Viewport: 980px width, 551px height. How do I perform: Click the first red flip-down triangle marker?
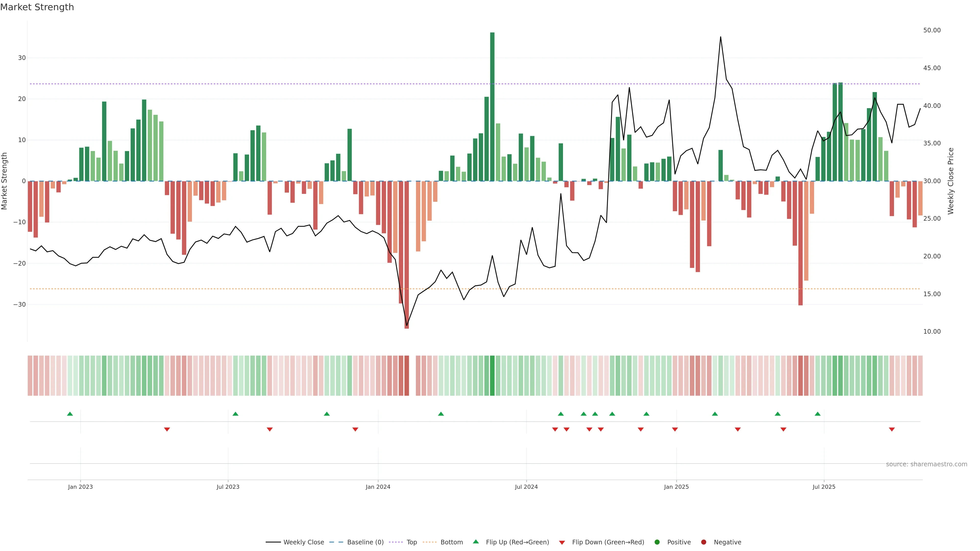167,429
